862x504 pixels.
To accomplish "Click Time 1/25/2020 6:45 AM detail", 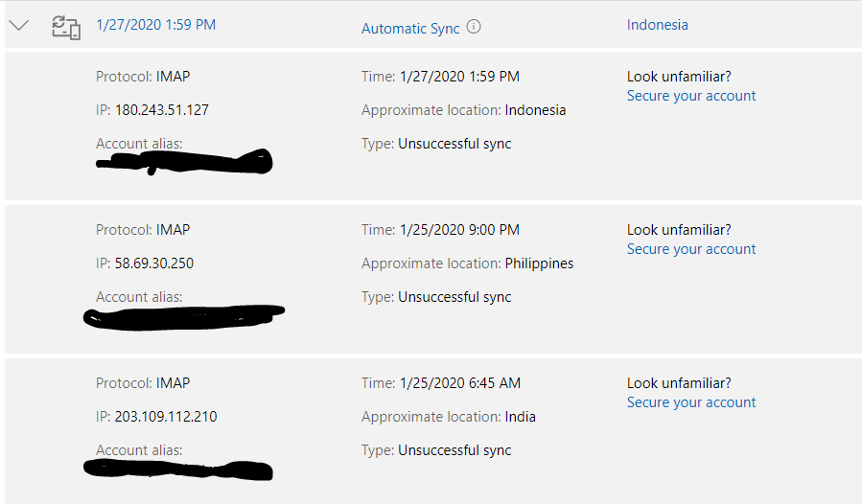I will point(440,383).
